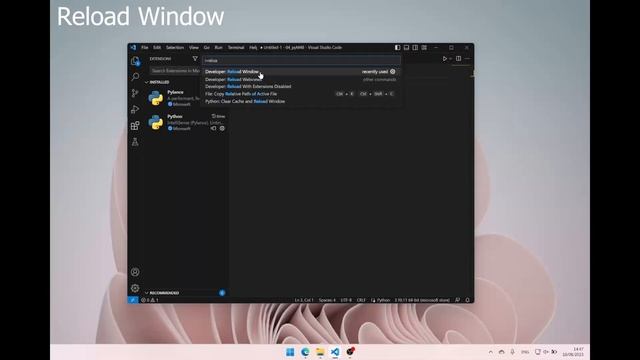This screenshot has height=360, width=640.
Task: Click the notifications bell in status bar
Action: click(468, 300)
